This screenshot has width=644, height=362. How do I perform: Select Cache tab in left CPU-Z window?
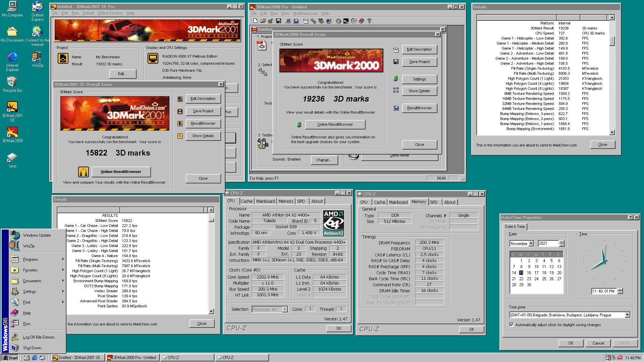click(x=247, y=201)
